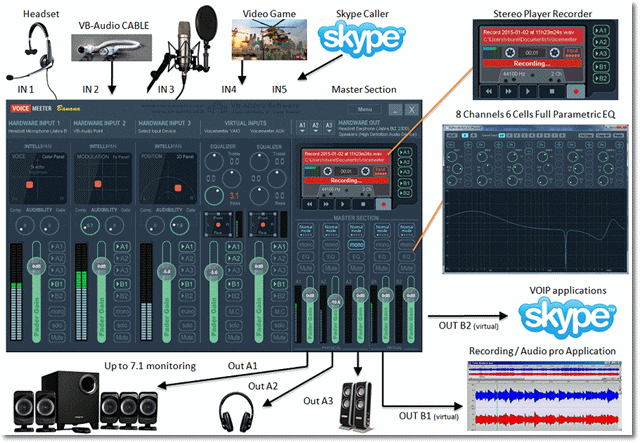Image resolution: width=640 pixels, height=443 pixels.
Task: Toggle A1 routing on Hardware Input 2
Action: point(122,247)
